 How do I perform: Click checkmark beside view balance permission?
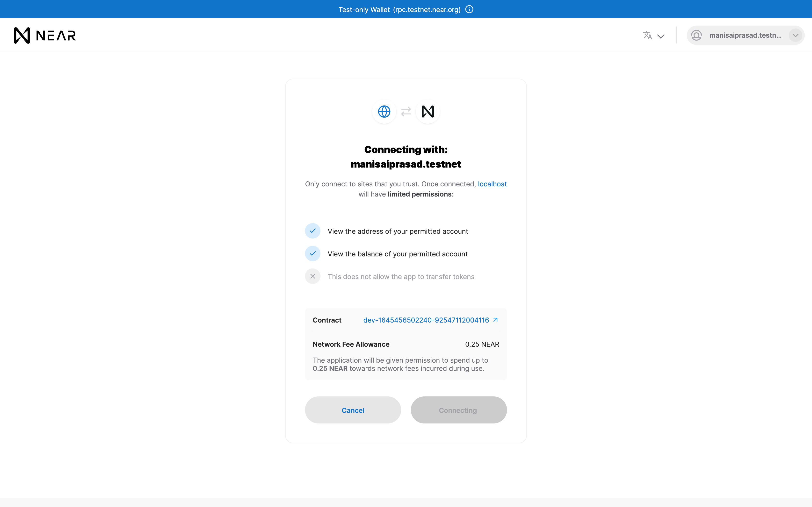(312, 253)
